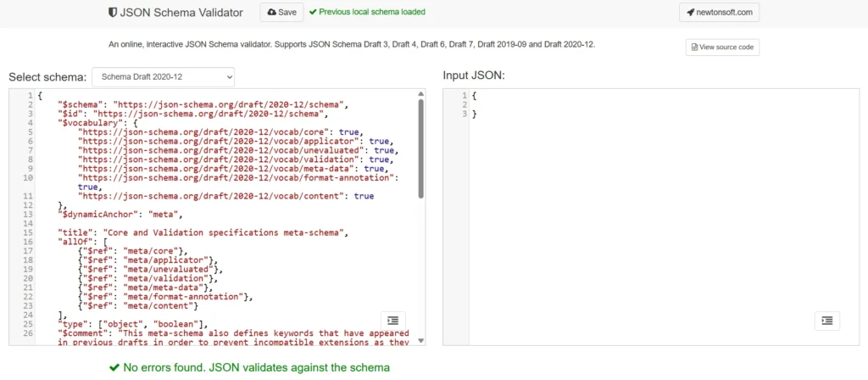This screenshot has width=868, height=380.
Task: Click the 'Previous local schema loaded' status text
Action: pyautogui.click(x=372, y=12)
